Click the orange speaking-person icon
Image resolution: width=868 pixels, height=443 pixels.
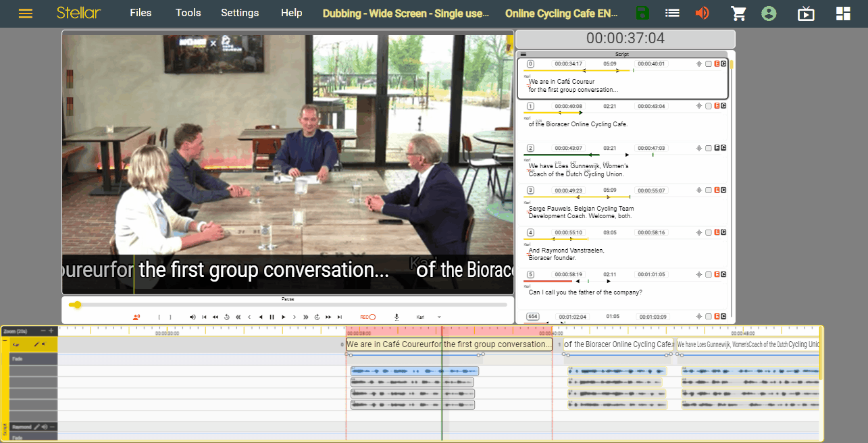point(137,317)
